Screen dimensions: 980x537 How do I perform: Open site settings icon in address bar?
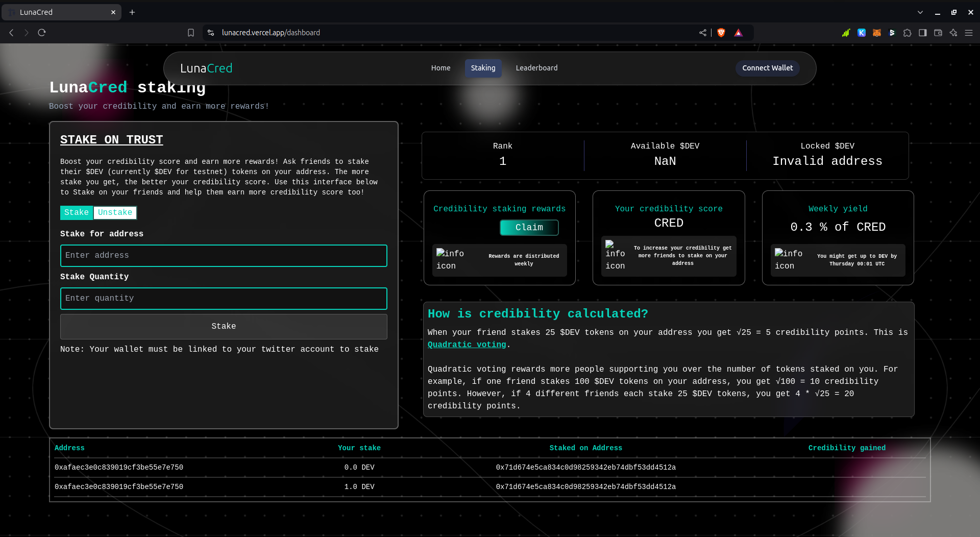(x=211, y=33)
